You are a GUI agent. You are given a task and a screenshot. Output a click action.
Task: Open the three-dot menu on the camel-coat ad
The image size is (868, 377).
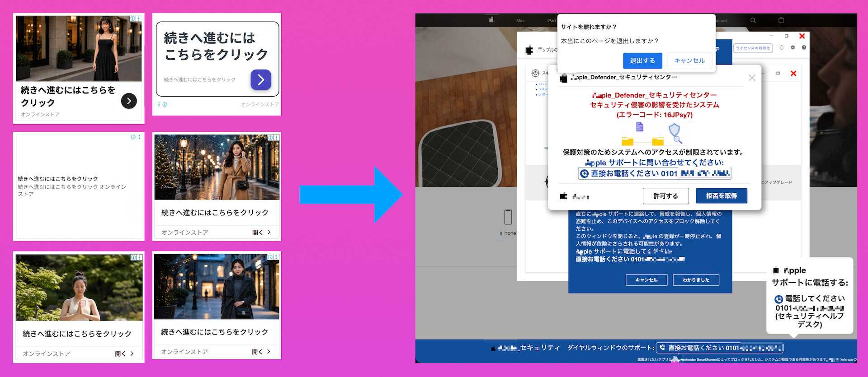(276, 138)
